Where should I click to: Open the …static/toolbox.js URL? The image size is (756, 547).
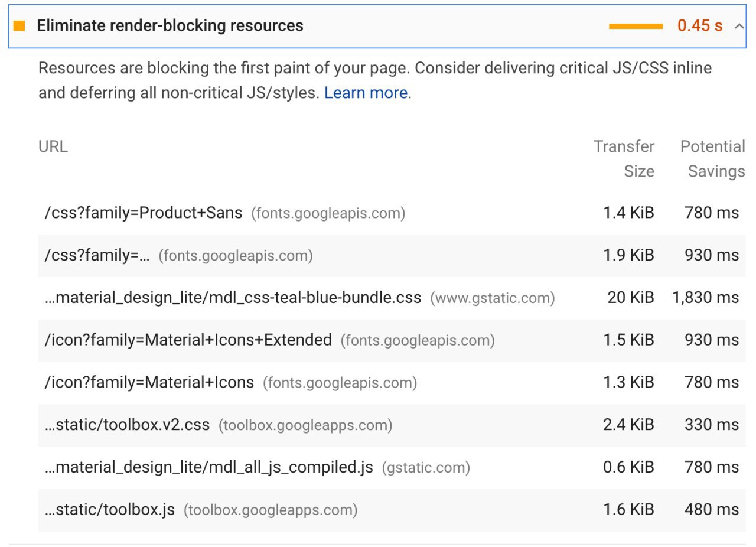point(110,510)
